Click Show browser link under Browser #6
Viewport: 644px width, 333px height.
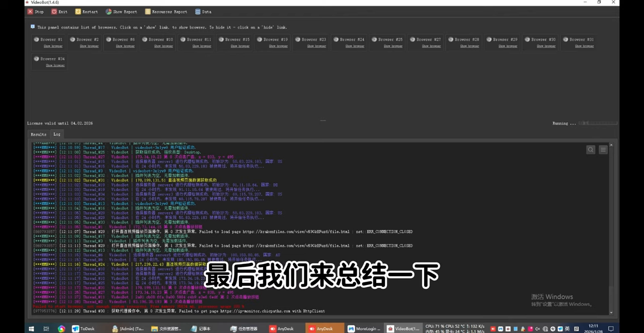click(x=125, y=46)
